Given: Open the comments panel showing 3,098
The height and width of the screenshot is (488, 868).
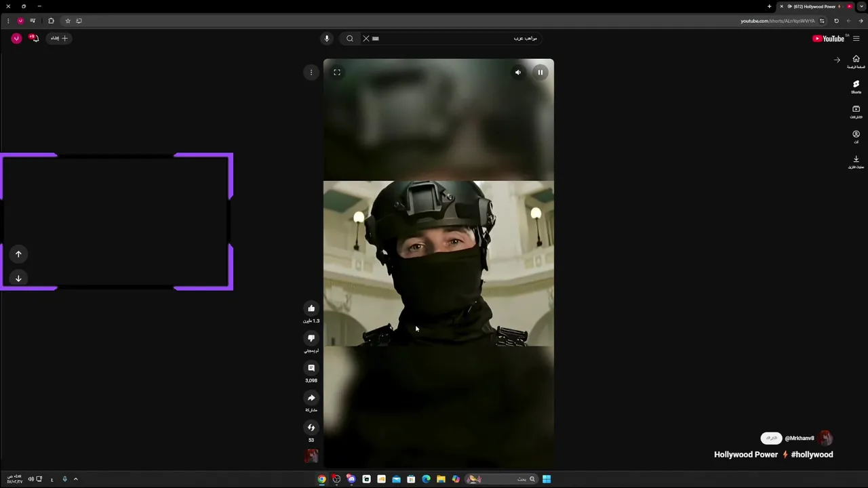Looking at the screenshot, I should [x=311, y=368].
